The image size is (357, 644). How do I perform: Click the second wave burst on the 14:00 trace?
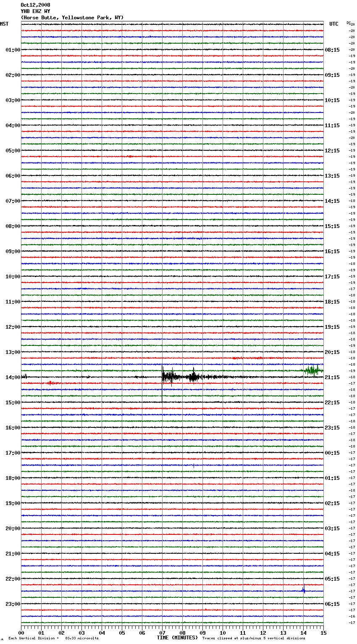click(193, 376)
